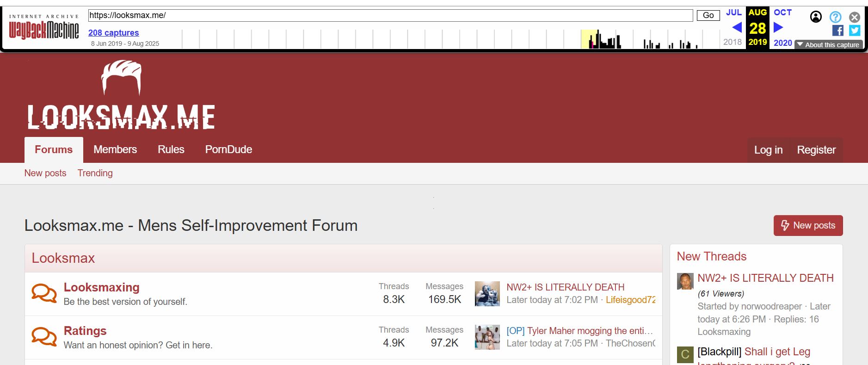Open the Trending sub-navigation link
868x365 pixels.
point(95,173)
